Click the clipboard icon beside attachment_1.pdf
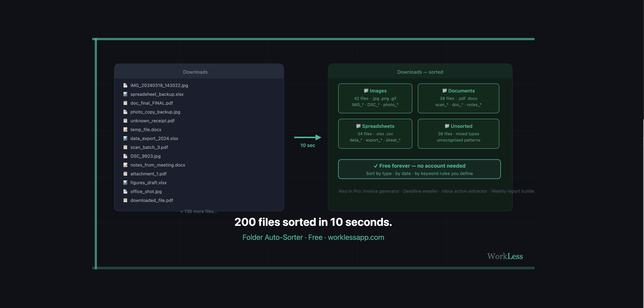Image resolution: width=644 pixels, height=308 pixels. point(125,174)
